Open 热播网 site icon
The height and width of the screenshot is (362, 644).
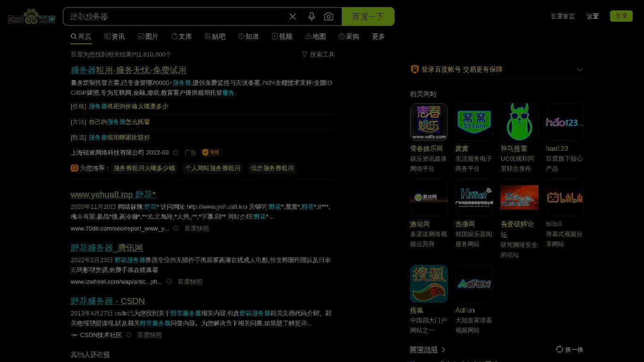tap(474, 197)
